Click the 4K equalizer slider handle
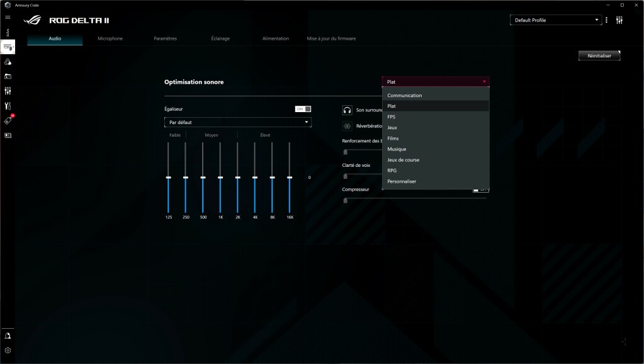This screenshot has height=364, width=644. pyautogui.click(x=255, y=178)
